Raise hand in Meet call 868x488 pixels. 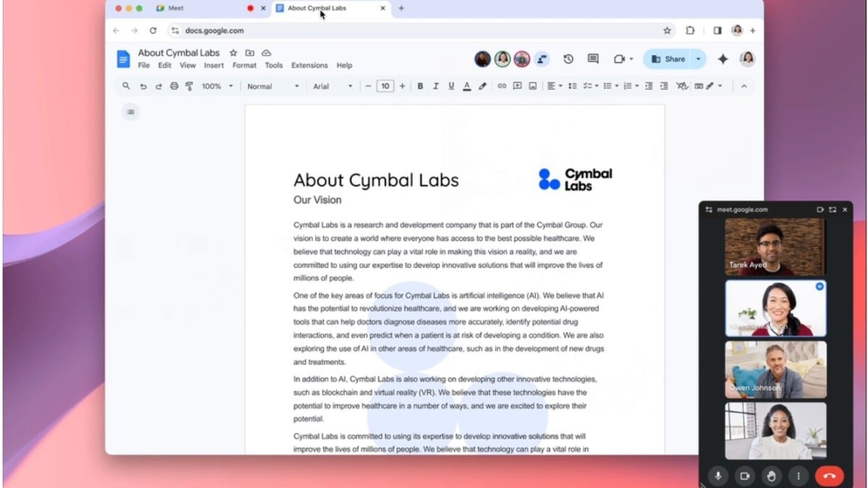click(771, 476)
